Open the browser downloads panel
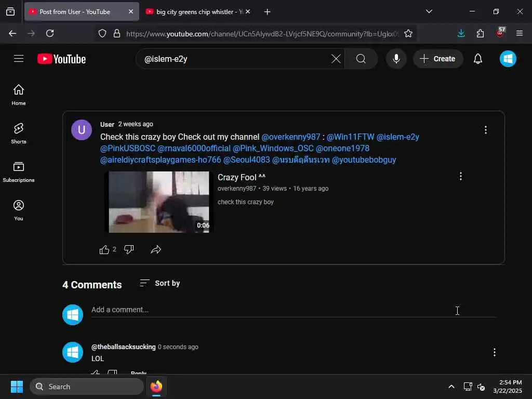532x399 pixels. [x=461, y=33]
